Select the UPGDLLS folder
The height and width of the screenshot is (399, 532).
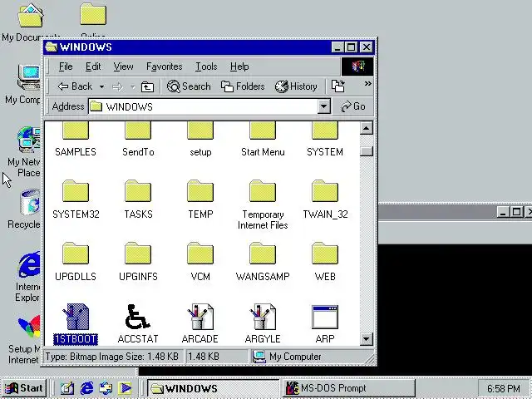click(x=76, y=262)
